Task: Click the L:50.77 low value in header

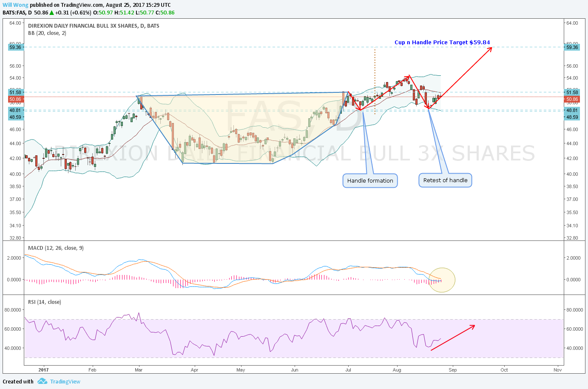Action: [x=145, y=13]
